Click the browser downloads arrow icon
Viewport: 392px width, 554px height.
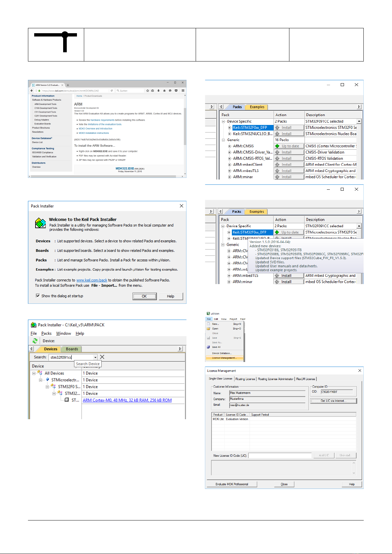click(159, 90)
